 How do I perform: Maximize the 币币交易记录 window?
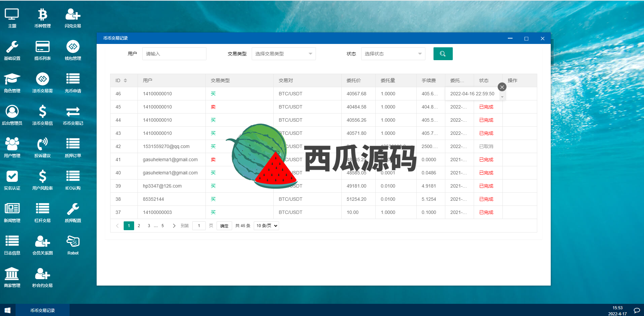coord(526,39)
